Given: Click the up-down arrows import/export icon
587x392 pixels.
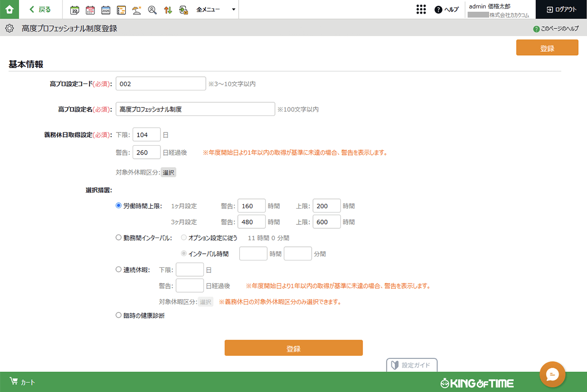Looking at the screenshot, I should pyautogui.click(x=168, y=10).
